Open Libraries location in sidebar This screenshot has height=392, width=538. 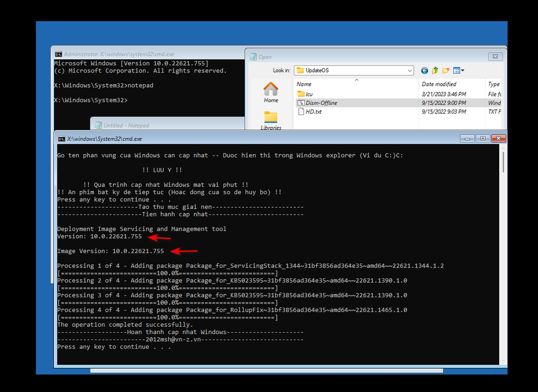[x=271, y=121]
